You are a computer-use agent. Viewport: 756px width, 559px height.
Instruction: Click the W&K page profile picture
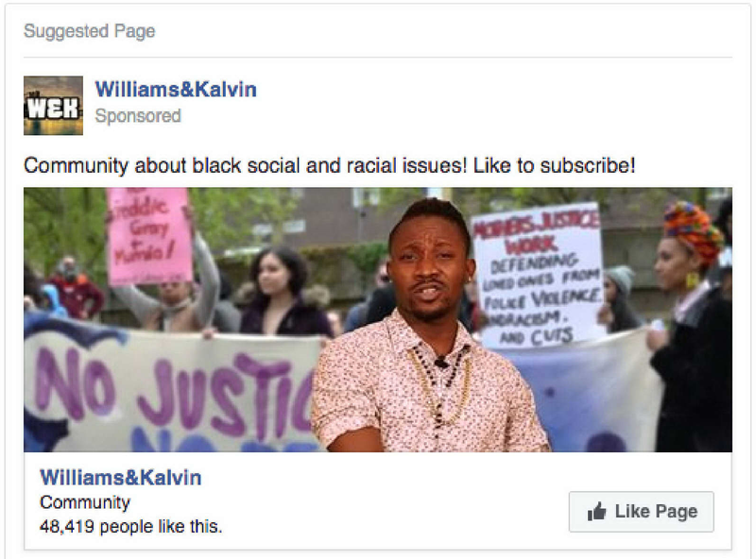53,106
